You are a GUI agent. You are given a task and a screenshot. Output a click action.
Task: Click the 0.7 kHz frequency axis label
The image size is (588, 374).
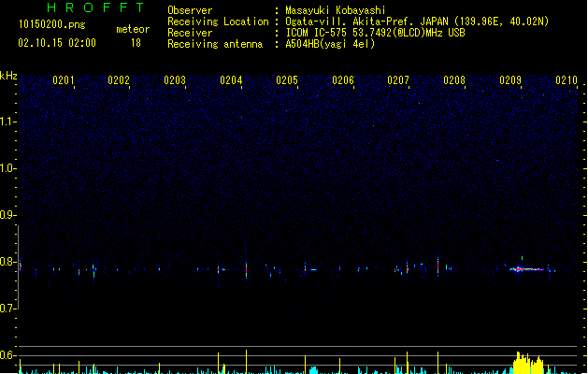[x=7, y=309]
